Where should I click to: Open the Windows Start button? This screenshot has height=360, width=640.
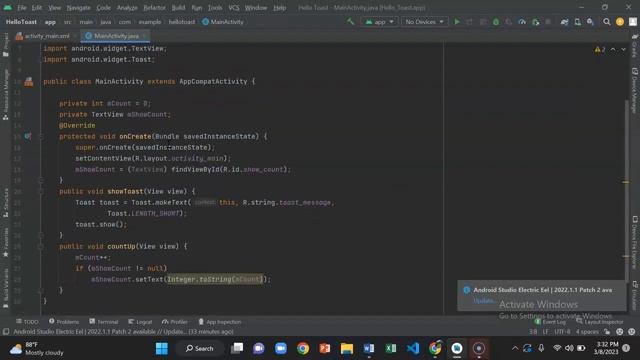[162, 348]
